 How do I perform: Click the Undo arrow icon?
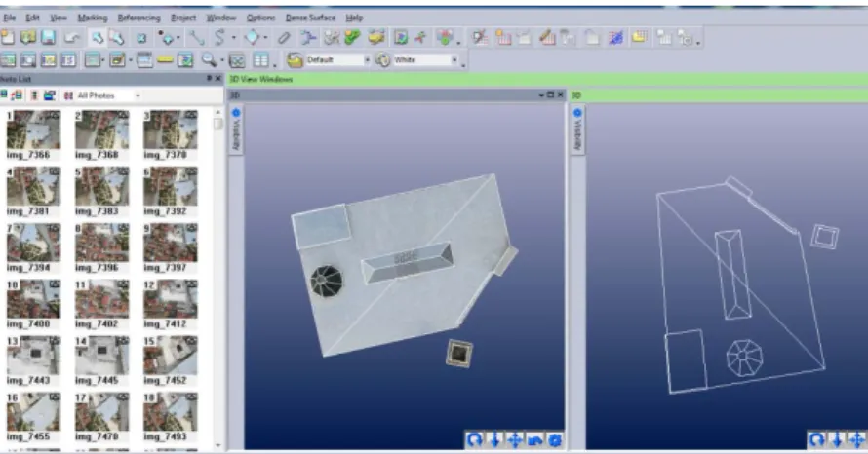72,38
